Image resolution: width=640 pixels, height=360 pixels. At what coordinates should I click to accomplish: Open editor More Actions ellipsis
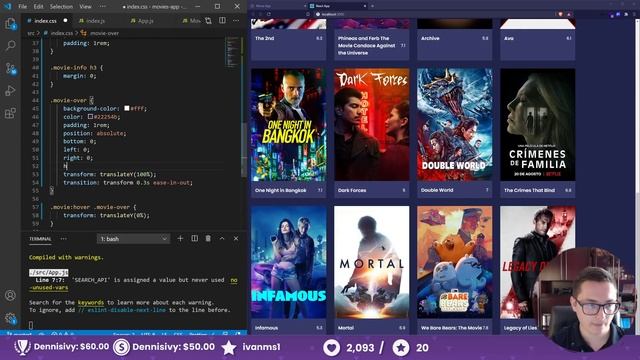[236, 20]
